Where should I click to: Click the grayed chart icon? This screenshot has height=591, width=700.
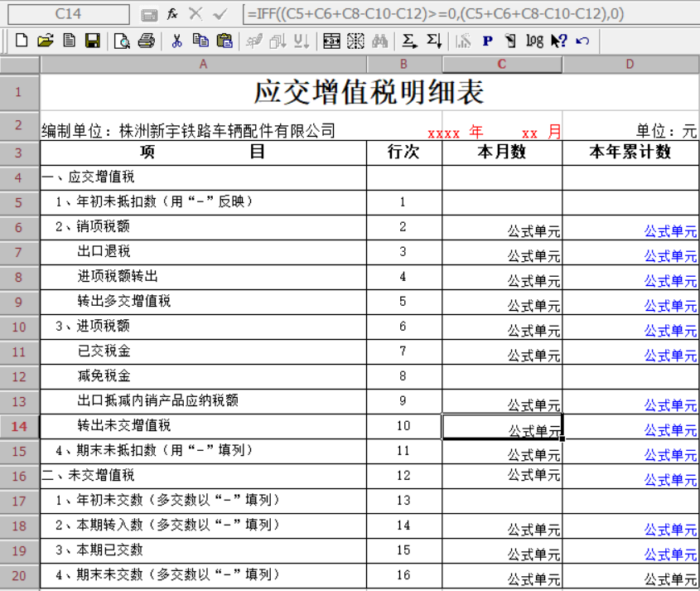[463, 41]
